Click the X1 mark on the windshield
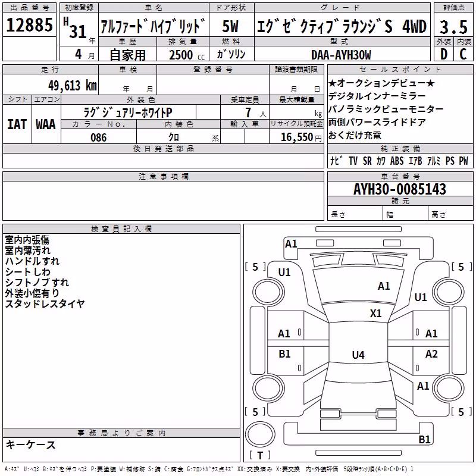This screenshot has width=476, height=476. click(x=375, y=313)
